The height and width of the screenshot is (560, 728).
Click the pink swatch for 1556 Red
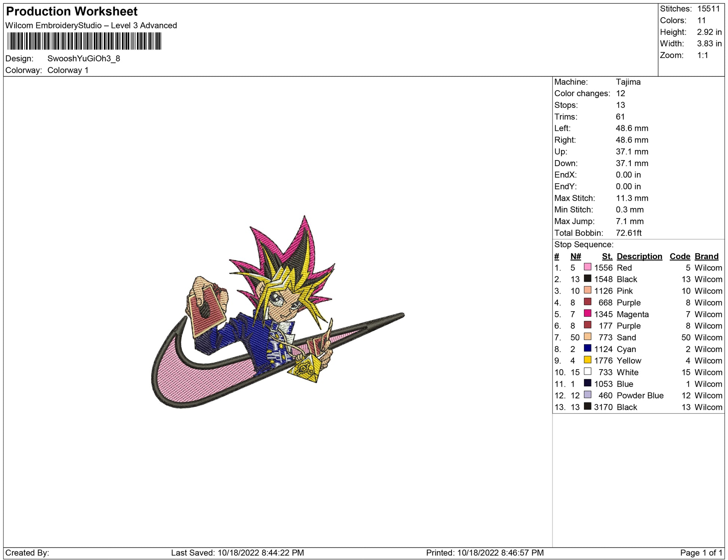[587, 267]
